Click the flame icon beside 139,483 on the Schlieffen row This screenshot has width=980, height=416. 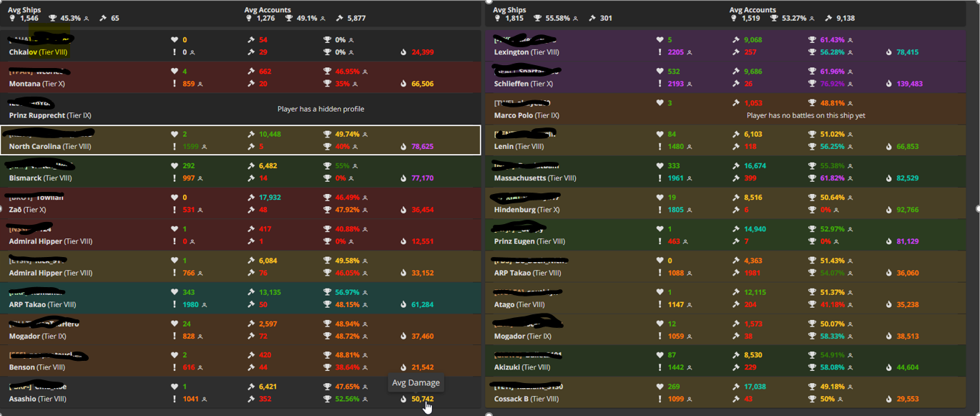(888, 84)
